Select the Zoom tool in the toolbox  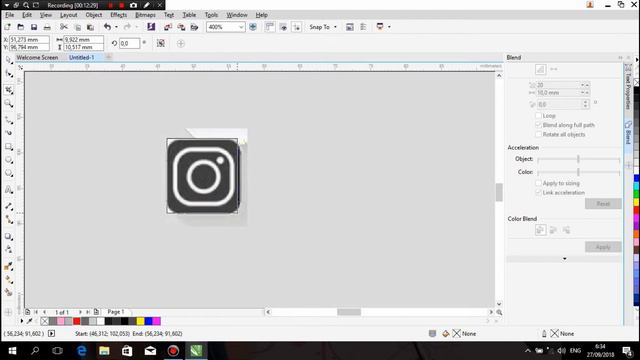(9, 104)
